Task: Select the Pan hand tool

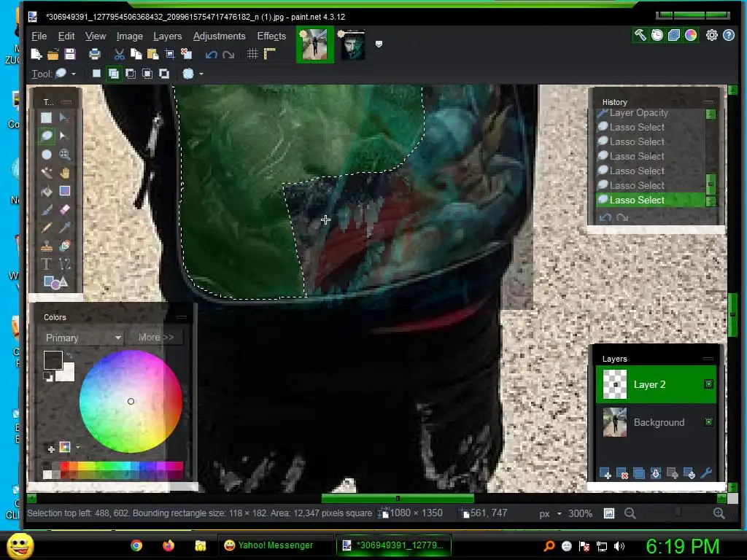Action: click(65, 172)
